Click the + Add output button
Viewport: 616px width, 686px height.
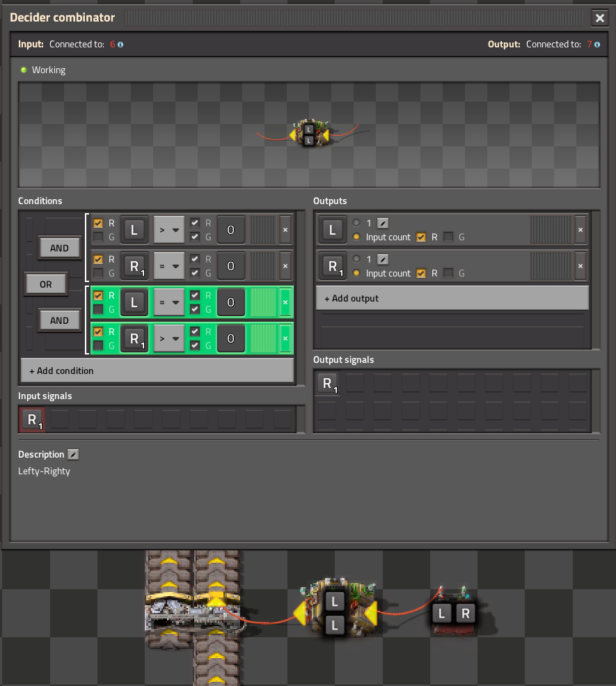tap(452, 298)
